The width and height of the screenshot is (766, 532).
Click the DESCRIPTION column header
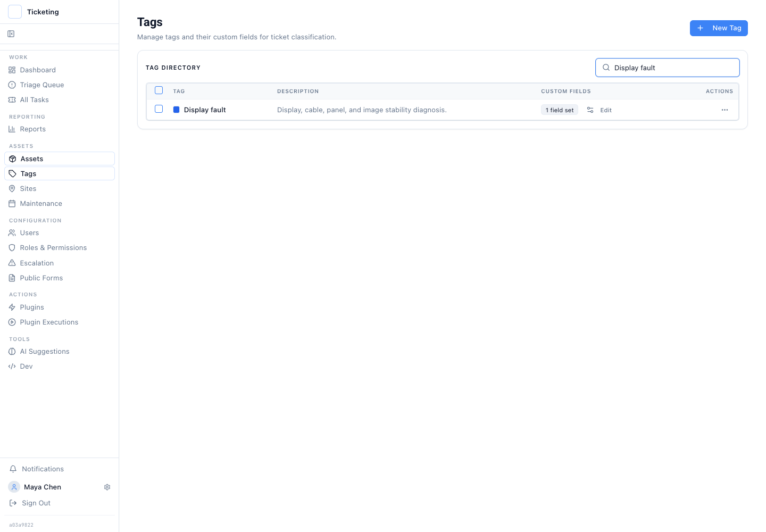(298, 92)
